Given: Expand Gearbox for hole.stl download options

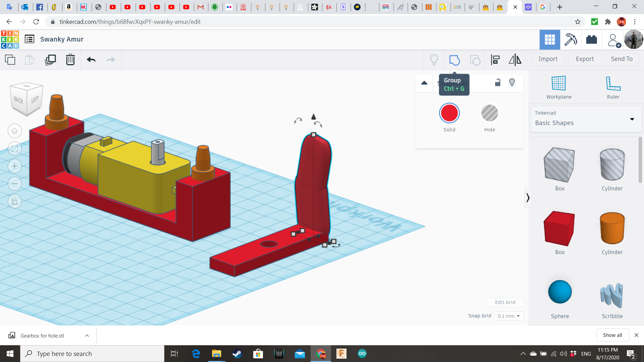Looking at the screenshot, I should (87, 336).
